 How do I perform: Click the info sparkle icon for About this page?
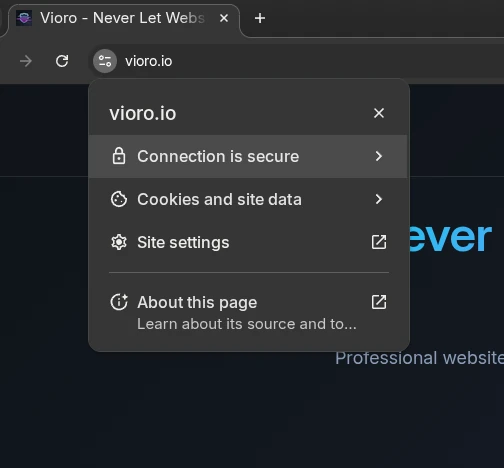119,302
